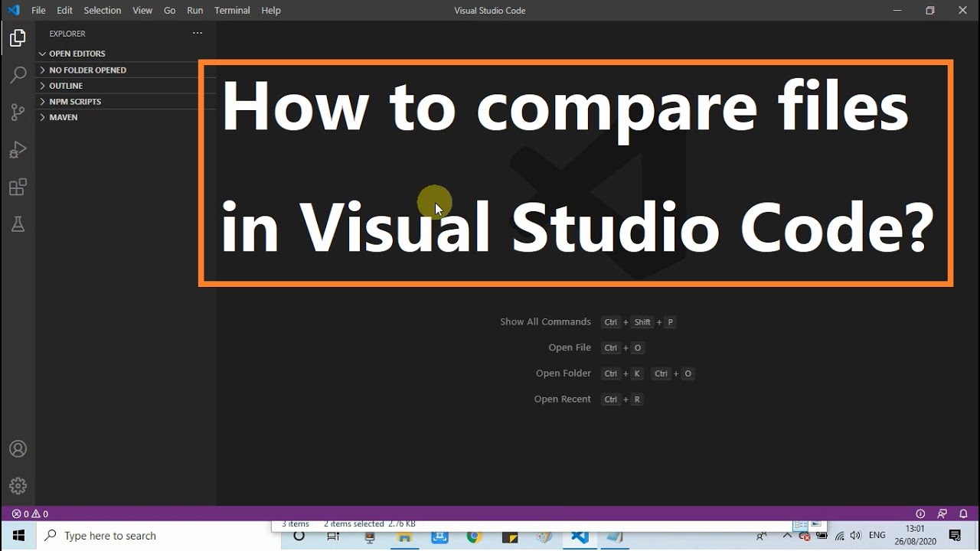Open the Test flask view
The width and height of the screenshot is (980, 551).
[18, 224]
